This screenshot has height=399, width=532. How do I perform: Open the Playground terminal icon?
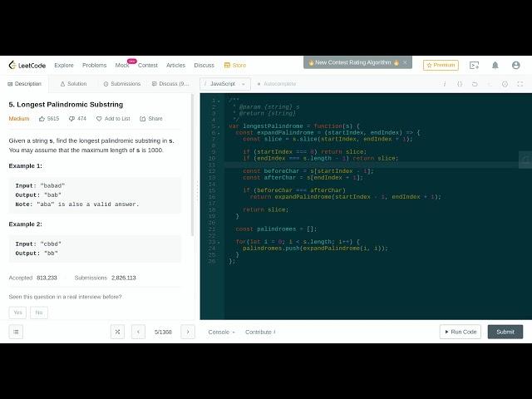(x=474, y=65)
